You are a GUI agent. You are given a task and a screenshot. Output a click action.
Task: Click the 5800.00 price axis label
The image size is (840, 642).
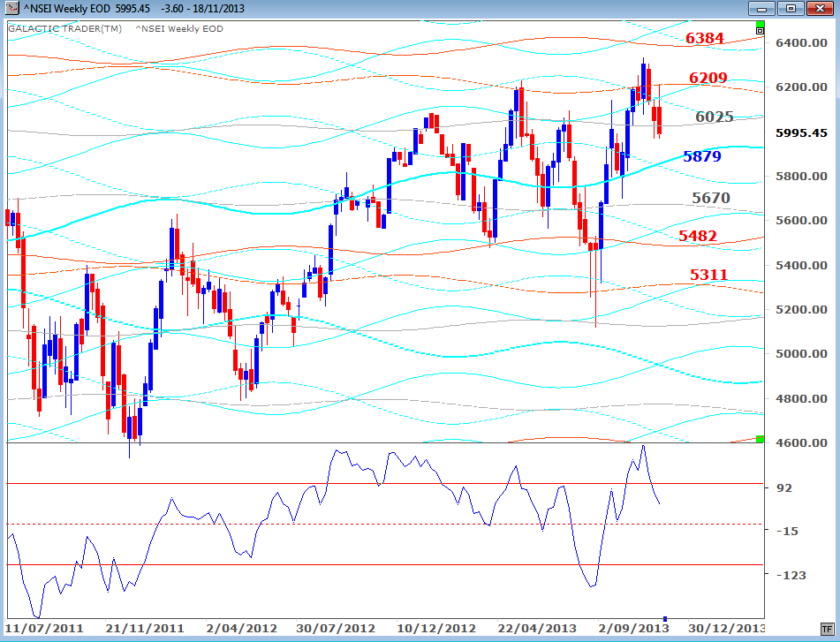coord(801,176)
